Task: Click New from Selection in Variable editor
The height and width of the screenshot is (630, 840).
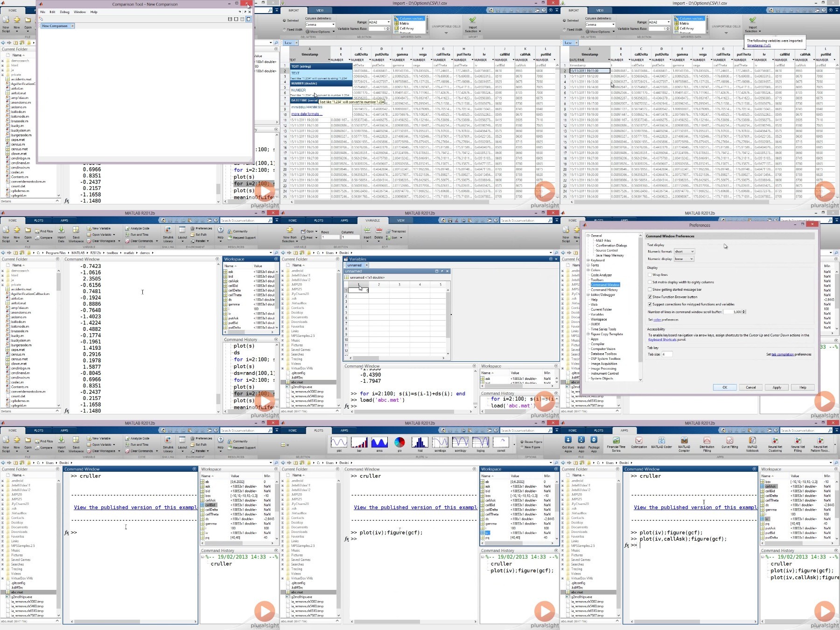Action: (289, 235)
